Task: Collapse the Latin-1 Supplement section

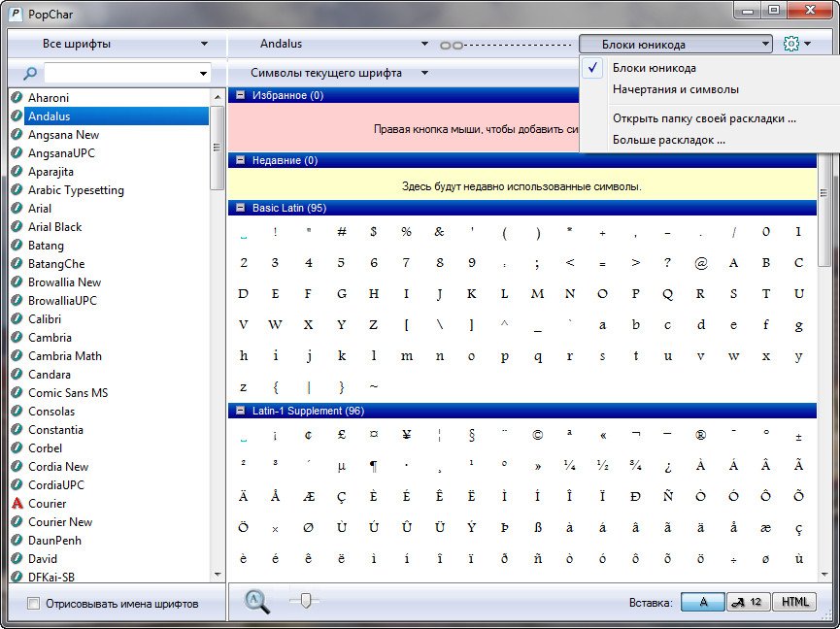Action: [241, 410]
